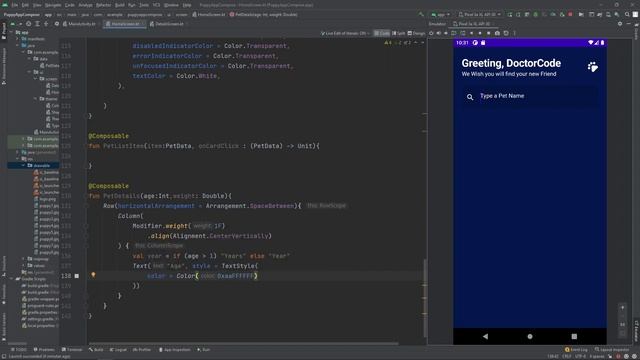
Task: Collapse the Gradle Scripts tree node
Action: (12, 279)
